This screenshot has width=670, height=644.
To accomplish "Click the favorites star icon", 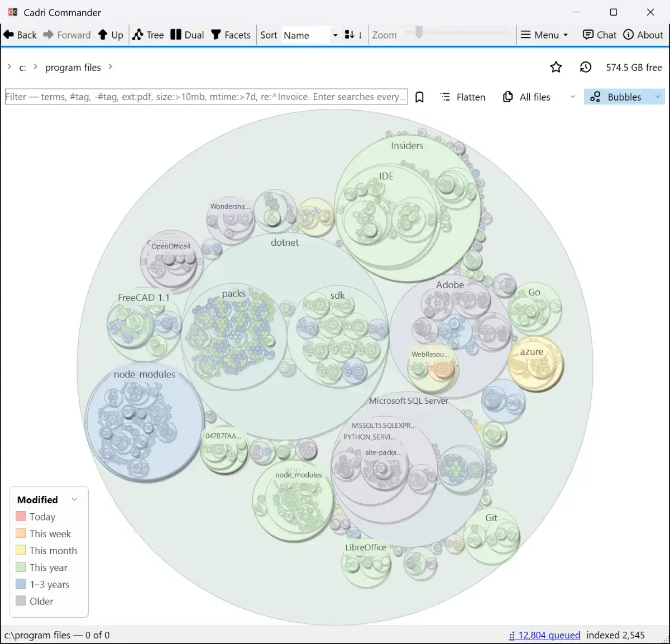I will 556,67.
